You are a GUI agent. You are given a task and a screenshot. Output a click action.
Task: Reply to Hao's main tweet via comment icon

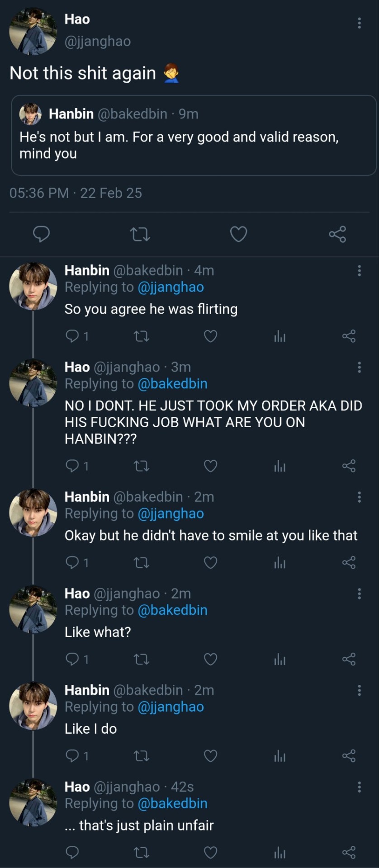click(x=42, y=234)
